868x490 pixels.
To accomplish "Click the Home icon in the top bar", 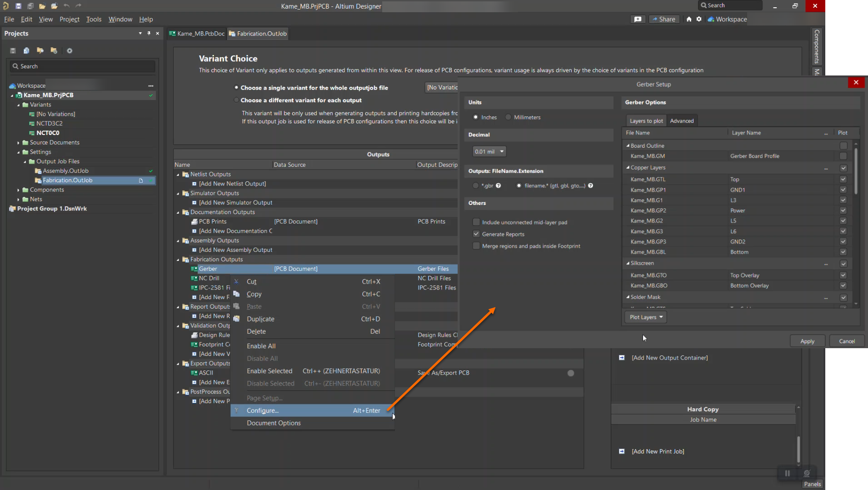I will coord(689,19).
